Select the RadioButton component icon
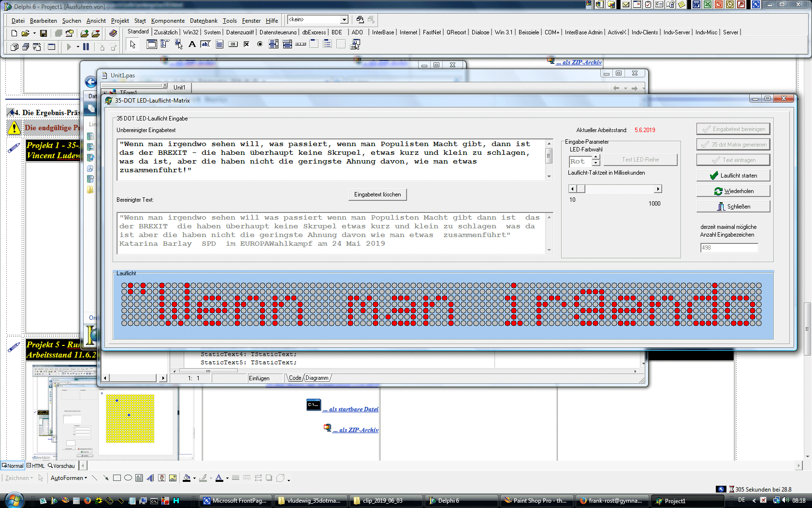This screenshot has height=508, width=812. pos(260,45)
